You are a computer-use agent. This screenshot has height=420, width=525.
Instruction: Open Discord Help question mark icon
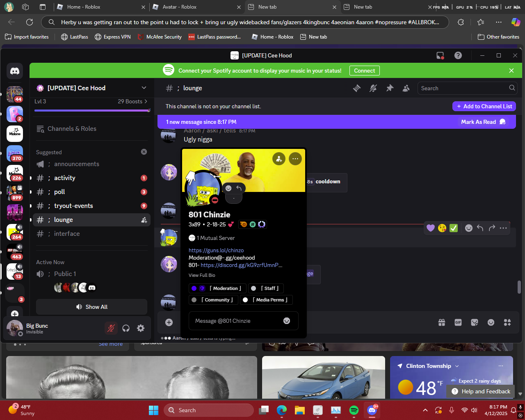(x=458, y=55)
